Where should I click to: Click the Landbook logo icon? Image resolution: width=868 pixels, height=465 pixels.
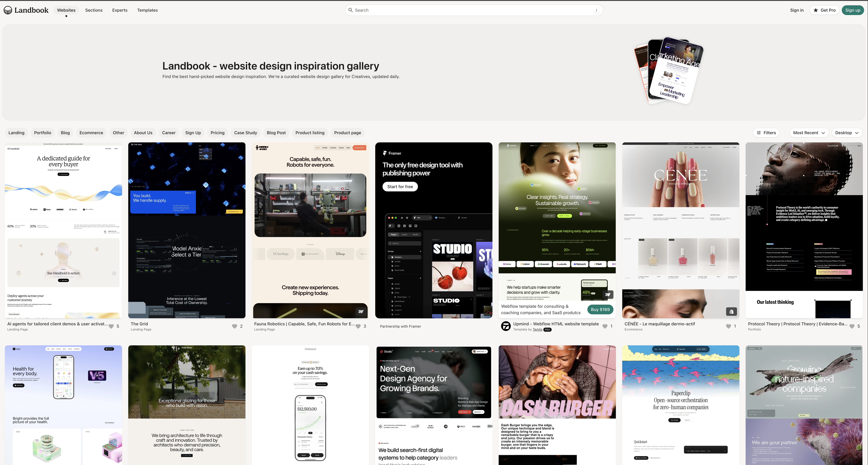click(x=8, y=10)
